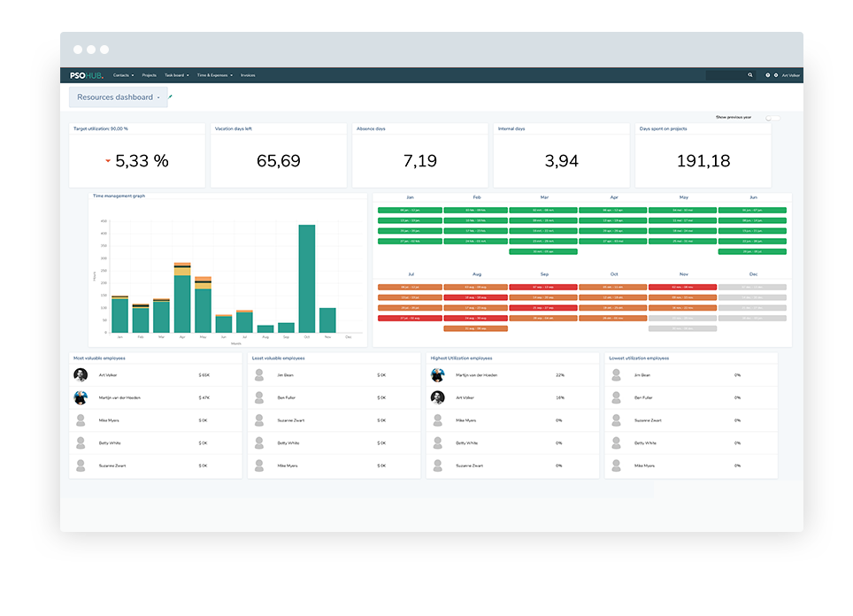Click inside the search field in the top bar

click(726, 75)
